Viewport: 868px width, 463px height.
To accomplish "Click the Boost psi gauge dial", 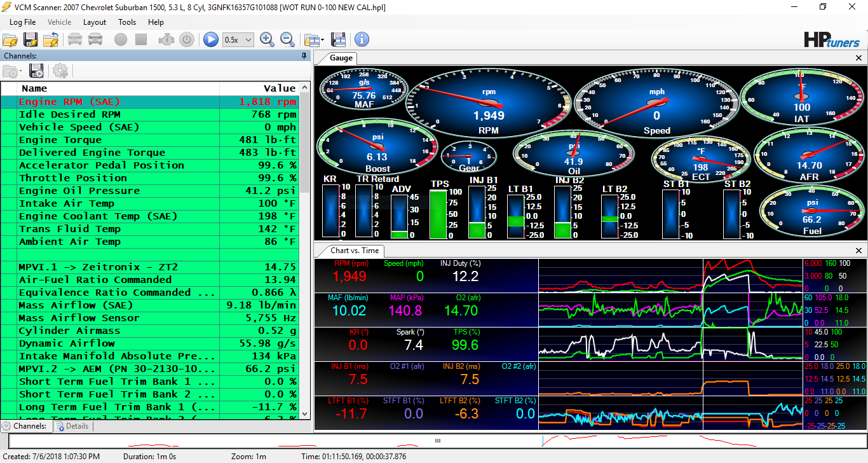I will [377, 146].
